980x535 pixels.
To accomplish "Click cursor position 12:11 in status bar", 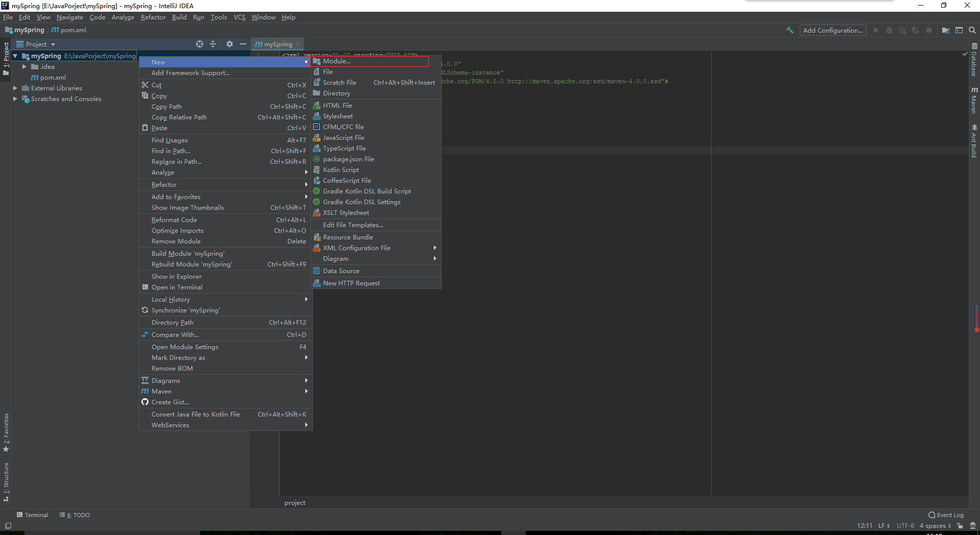I will [865, 526].
